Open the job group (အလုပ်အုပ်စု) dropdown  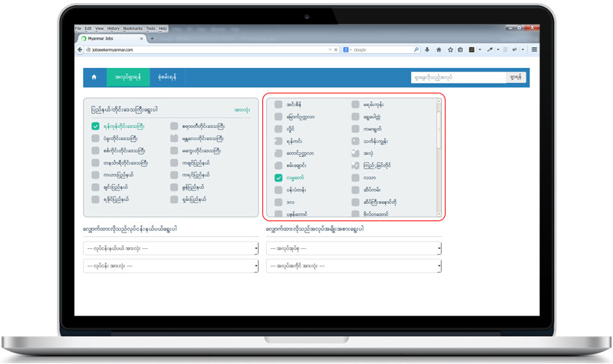coord(354,248)
